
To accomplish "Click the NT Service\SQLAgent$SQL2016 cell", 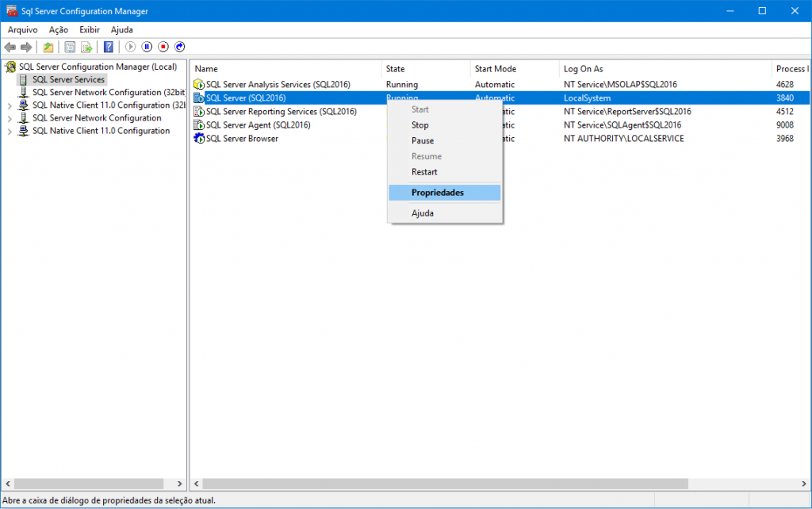I will [x=622, y=124].
